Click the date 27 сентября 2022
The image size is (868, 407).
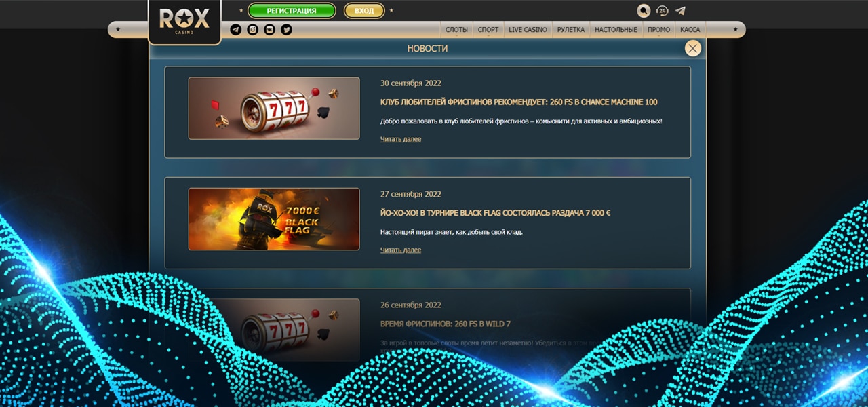pos(411,194)
